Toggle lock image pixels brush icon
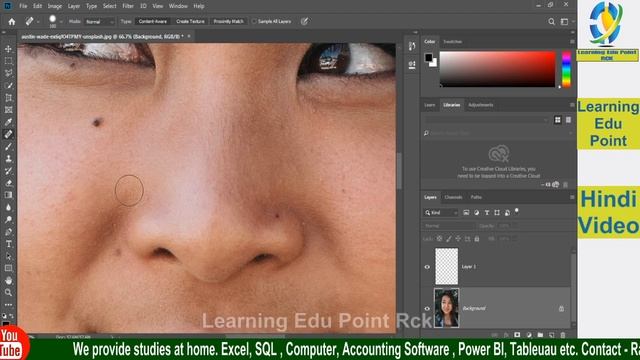The width and height of the screenshot is (640, 360). click(x=449, y=239)
